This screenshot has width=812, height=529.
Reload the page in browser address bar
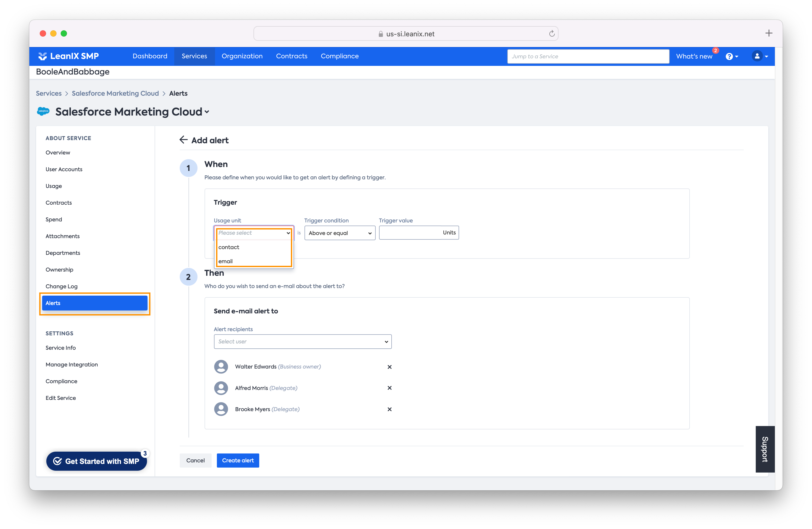tap(552, 33)
